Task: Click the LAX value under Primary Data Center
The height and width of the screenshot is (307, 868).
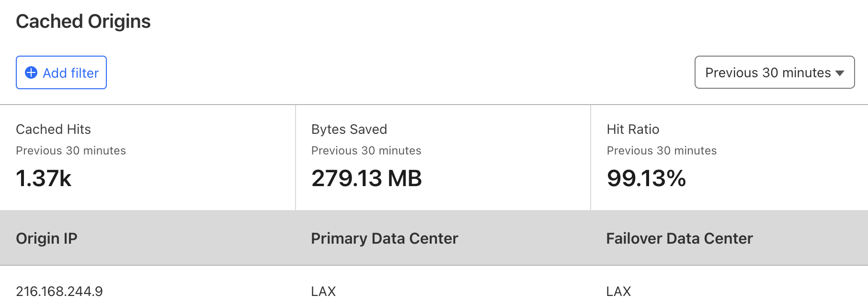Action: coord(323,291)
